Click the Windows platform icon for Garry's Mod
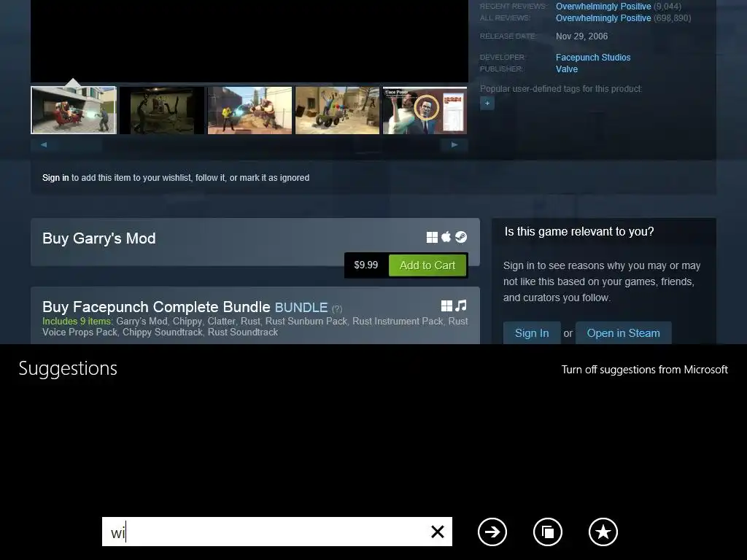The width and height of the screenshot is (747, 560). tap(432, 237)
